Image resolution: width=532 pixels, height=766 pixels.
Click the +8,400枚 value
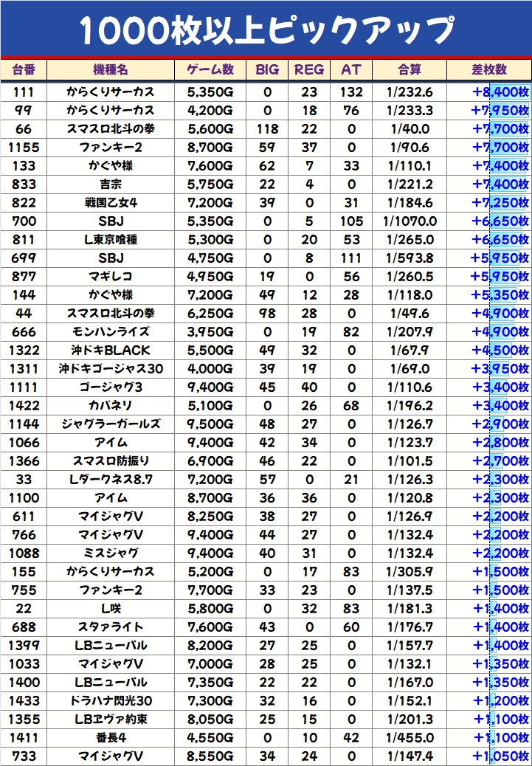[501, 92]
